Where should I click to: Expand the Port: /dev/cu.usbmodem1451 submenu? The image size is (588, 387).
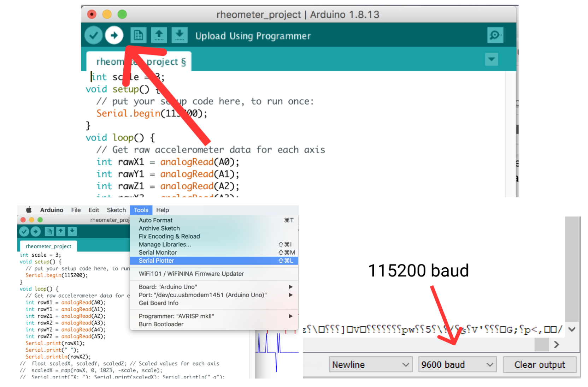[214, 295]
